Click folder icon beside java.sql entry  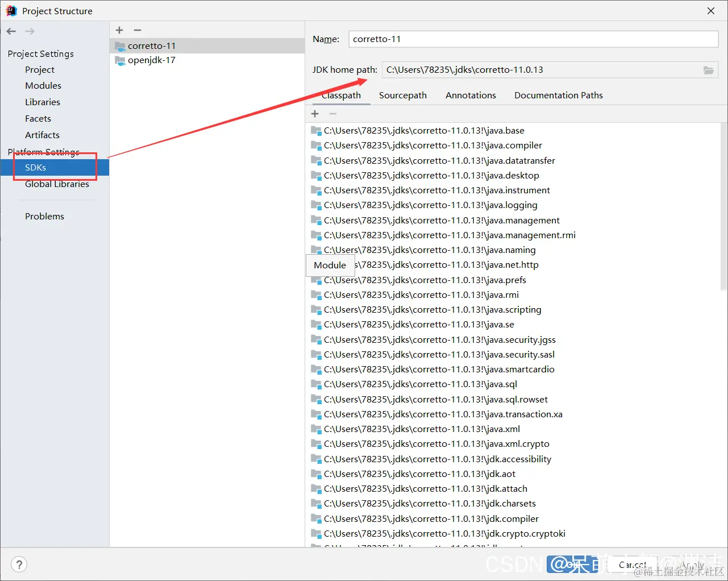click(x=316, y=384)
